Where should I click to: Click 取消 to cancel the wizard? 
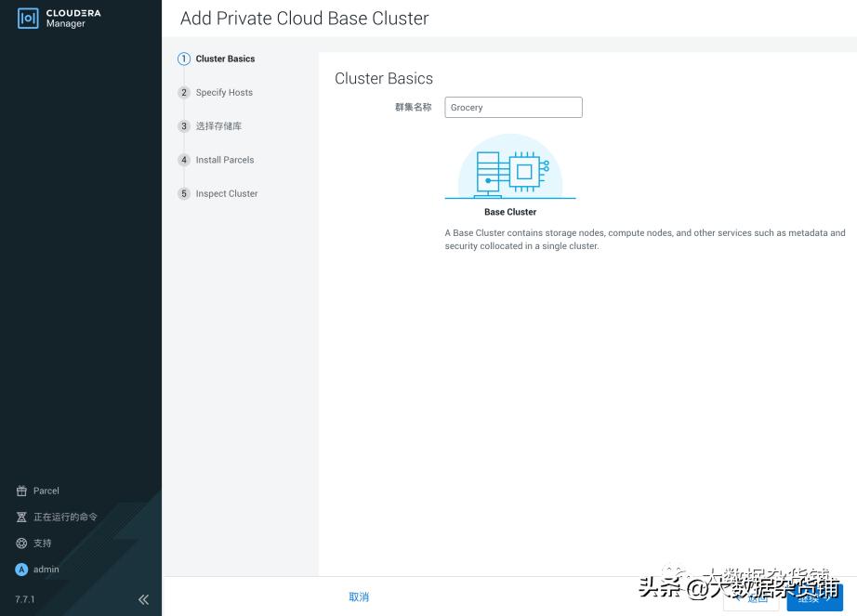click(359, 596)
